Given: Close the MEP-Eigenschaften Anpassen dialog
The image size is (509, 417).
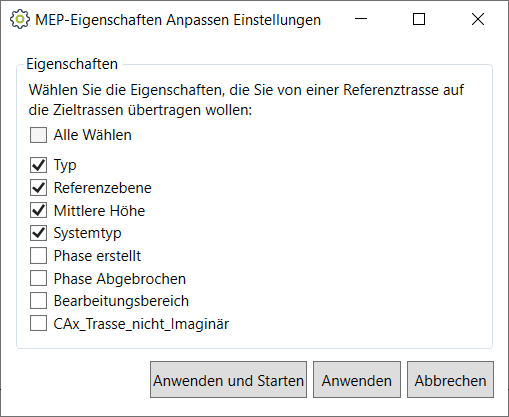Looking at the screenshot, I should 478,19.
